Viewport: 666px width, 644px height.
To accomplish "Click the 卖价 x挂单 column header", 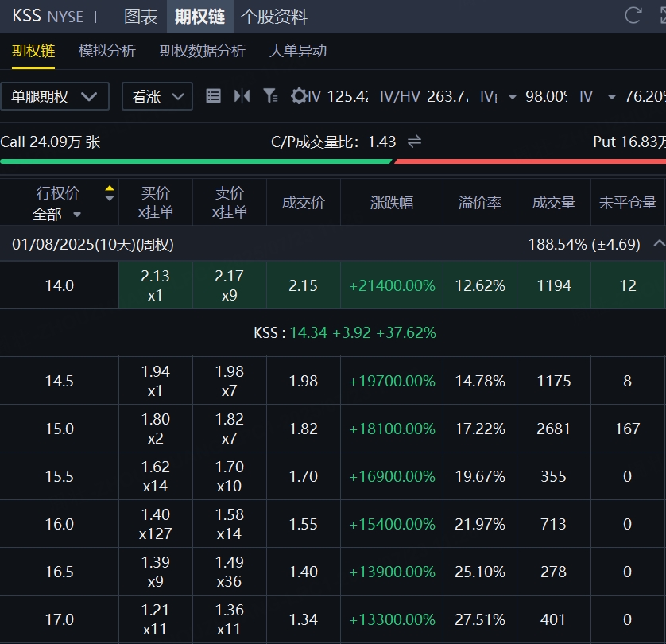I will [x=230, y=202].
